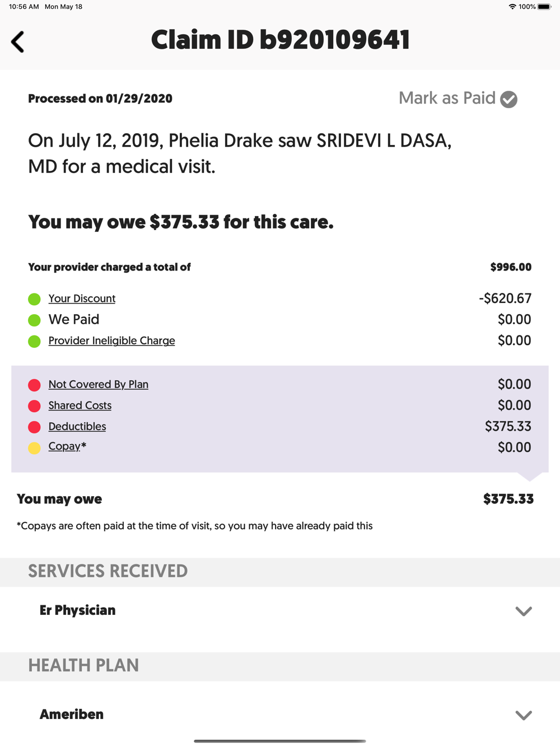560x747 pixels.
Task: Toggle the Mark as Paid checkmark
Action: pos(508,99)
